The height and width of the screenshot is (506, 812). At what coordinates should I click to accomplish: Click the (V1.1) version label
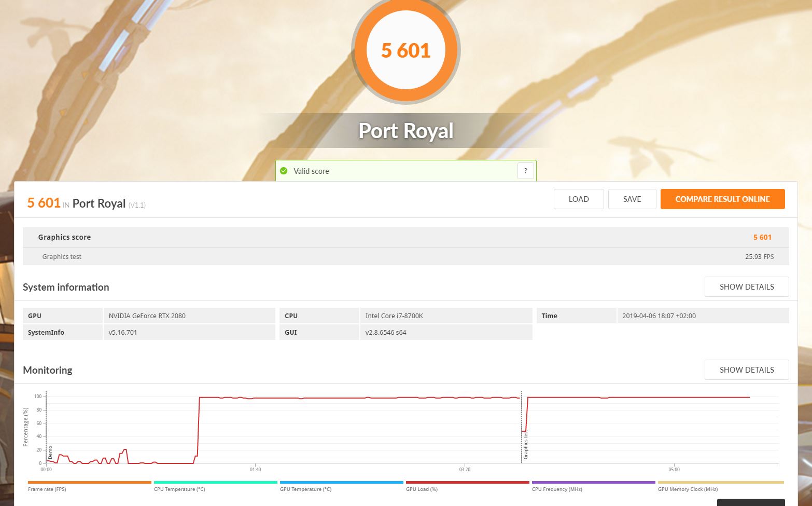coord(137,205)
